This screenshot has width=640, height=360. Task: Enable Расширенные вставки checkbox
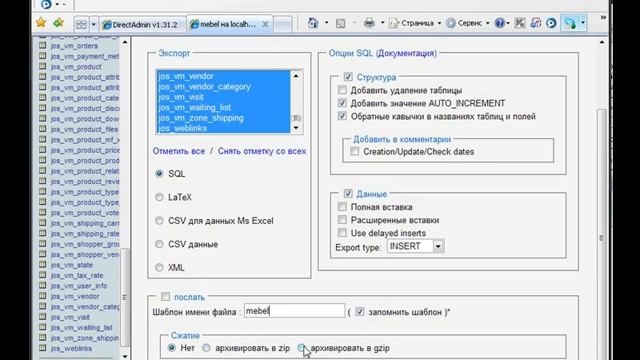[x=342, y=220]
